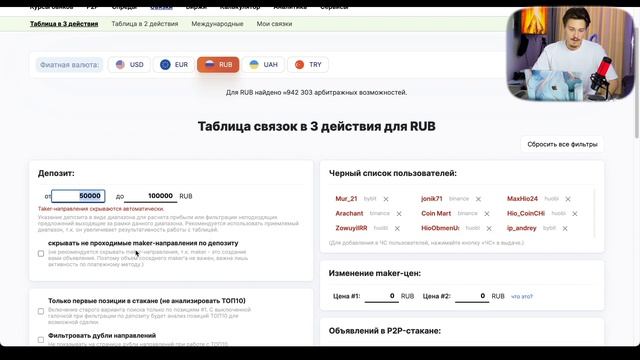This screenshot has width=640, height=360.
Task: Remove MaxHio24 from the blacklist
Action: pos(568,199)
